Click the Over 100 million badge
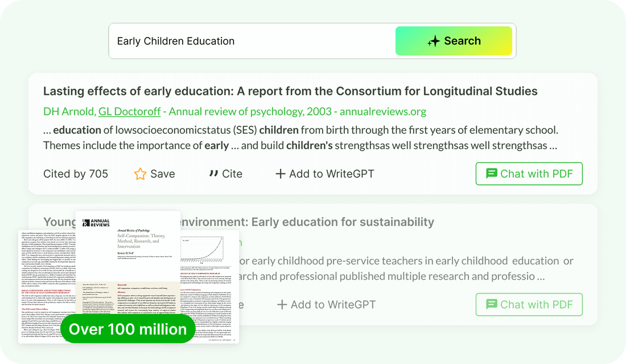This screenshot has width=626, height=364. click(x=127, y=329)
